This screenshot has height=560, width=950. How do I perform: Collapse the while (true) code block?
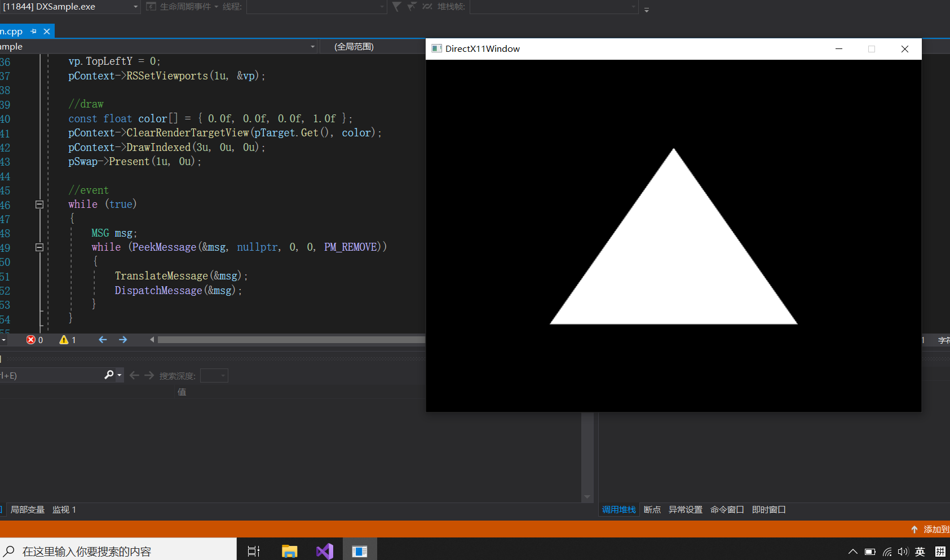[x=39, y=205]
